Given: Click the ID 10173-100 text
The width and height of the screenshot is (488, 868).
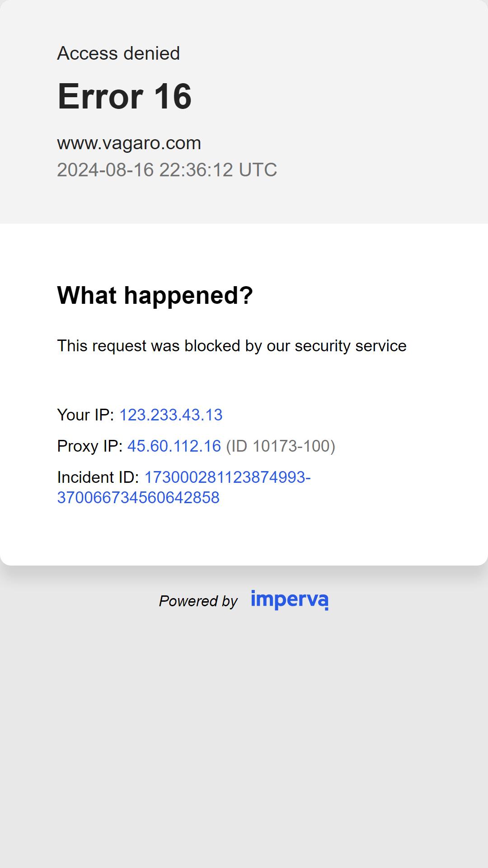Looking at the screenshot, I should tap(281, 446).
